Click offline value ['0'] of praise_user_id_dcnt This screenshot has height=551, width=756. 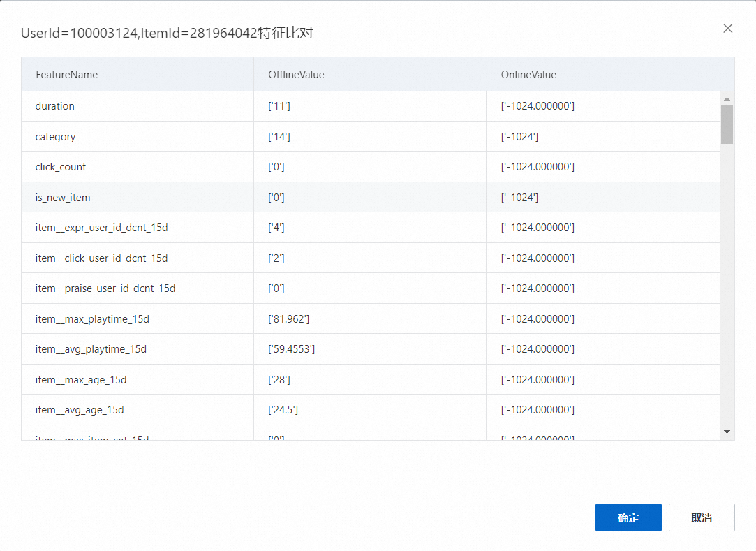tap(276, 288)
